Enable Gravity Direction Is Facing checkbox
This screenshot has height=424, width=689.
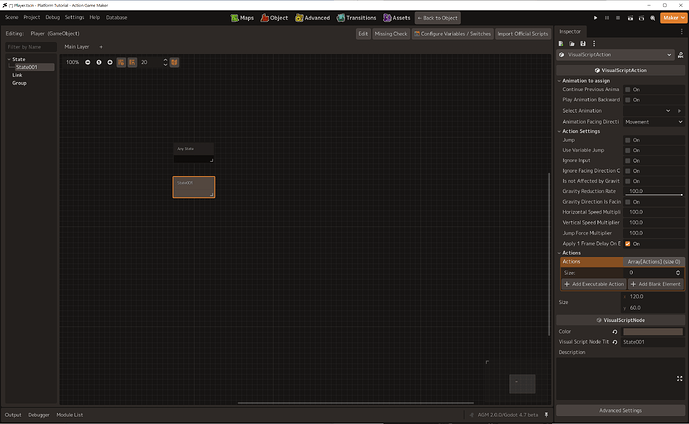click(627, 202)
